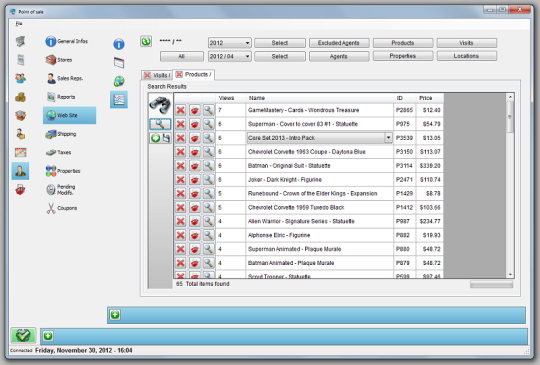540x365 pixels.
Task: Select the Chevrolet Corvette 1963 Coupe name cell
Action: pos(320,152)
